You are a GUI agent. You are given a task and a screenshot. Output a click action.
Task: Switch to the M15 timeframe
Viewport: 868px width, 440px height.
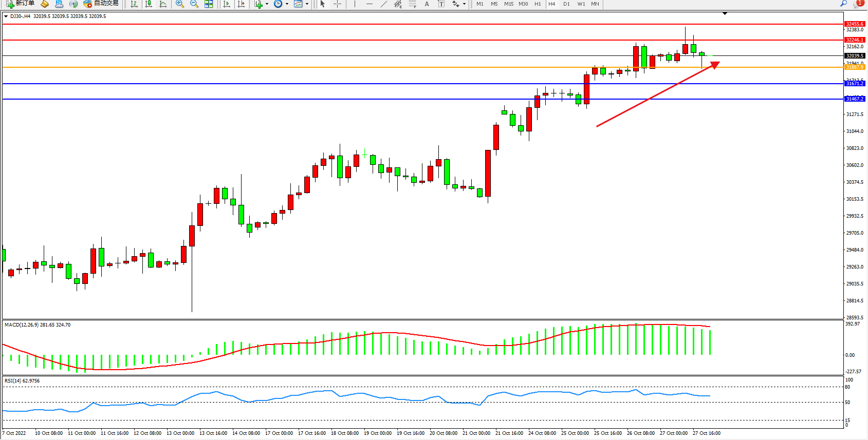[508, 4]
